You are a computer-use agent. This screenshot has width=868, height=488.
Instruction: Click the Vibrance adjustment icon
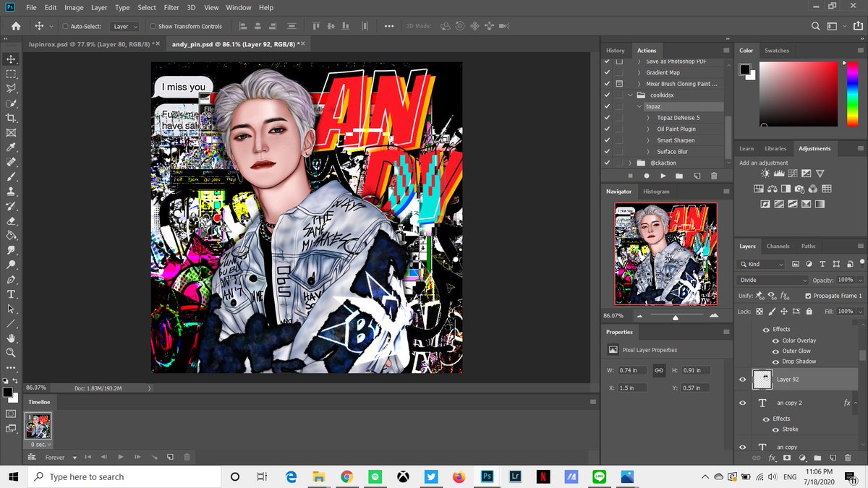820,174
